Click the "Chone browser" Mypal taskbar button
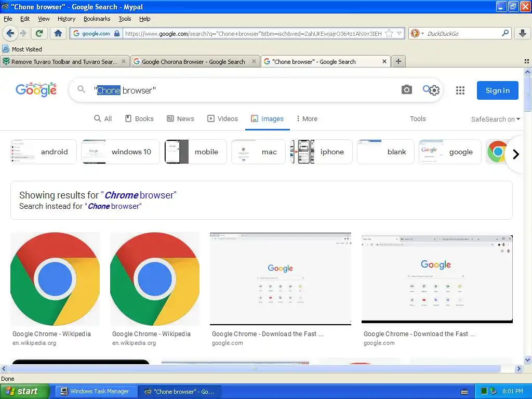Viewport: 532px width, 399px height. [180, 391]
